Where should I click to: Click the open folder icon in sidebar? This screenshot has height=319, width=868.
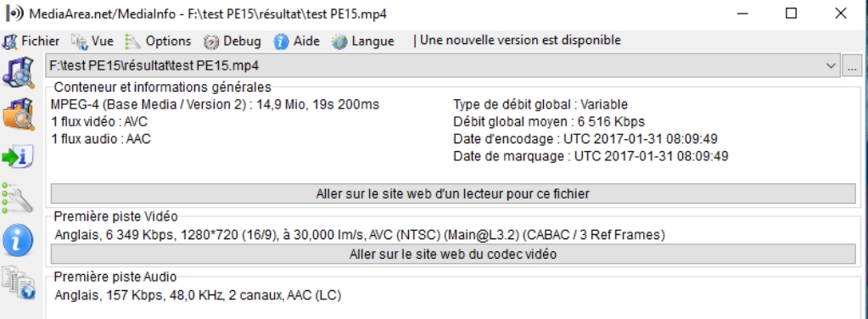[x=19, y=114]
